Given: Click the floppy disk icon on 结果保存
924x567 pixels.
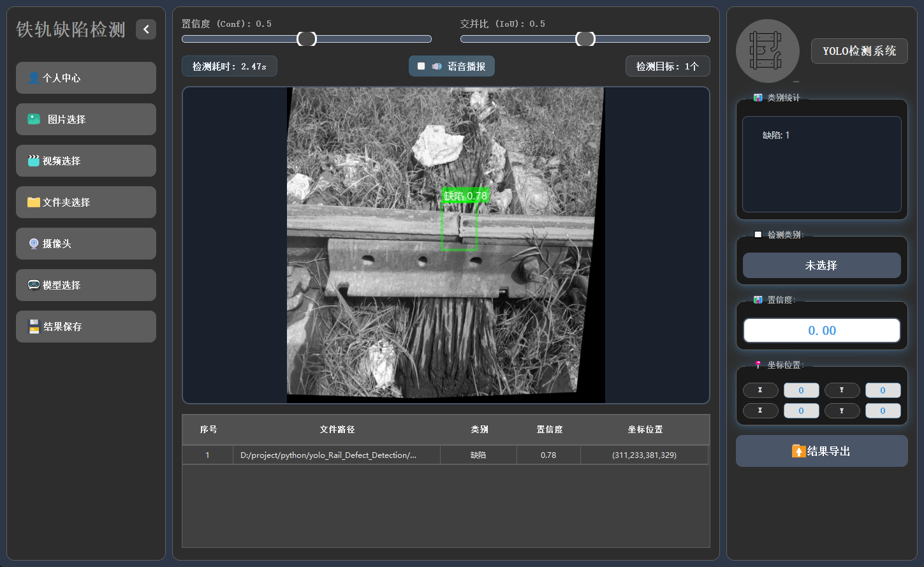Looking at the screenshot, I should click(34, 327).
